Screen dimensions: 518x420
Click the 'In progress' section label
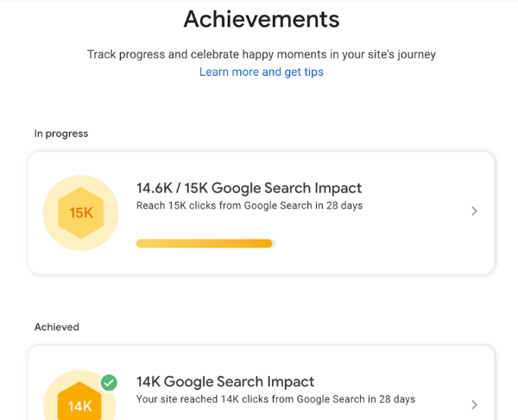61,134
